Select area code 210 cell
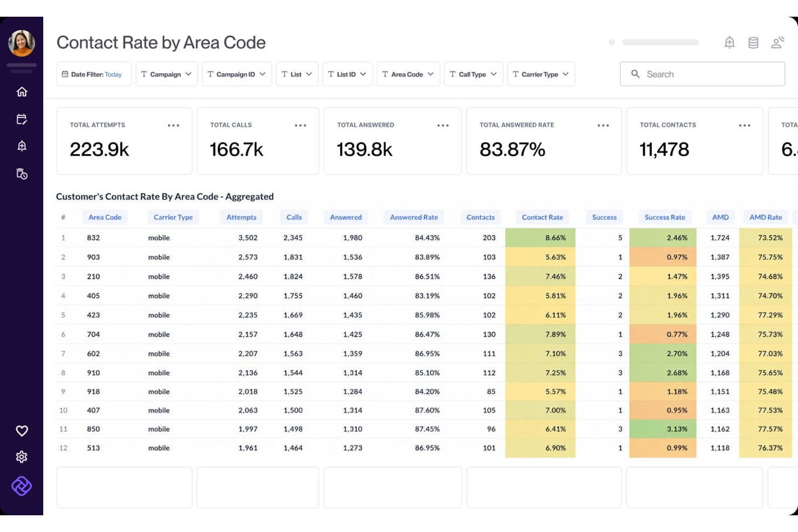 coord(93,277)
